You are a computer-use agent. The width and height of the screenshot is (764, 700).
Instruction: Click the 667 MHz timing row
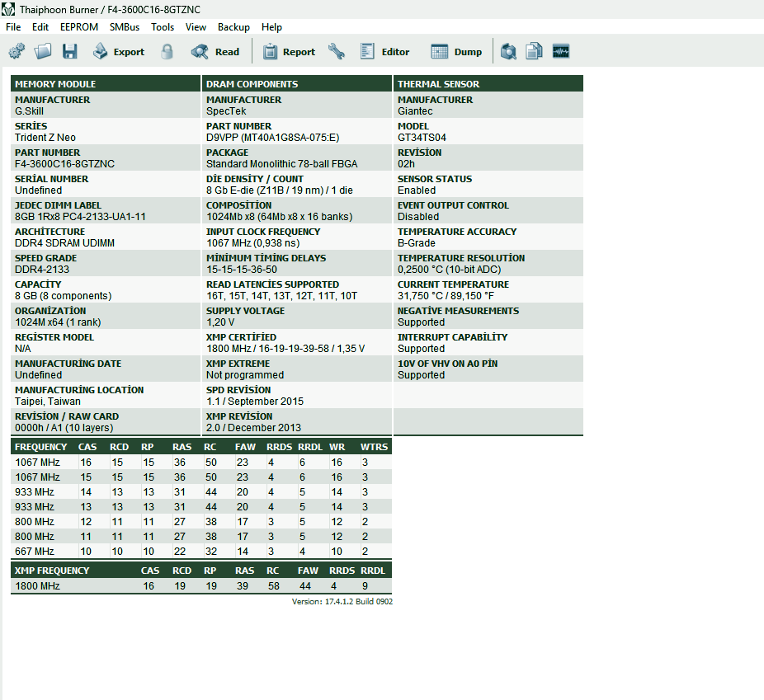point(201,551)
